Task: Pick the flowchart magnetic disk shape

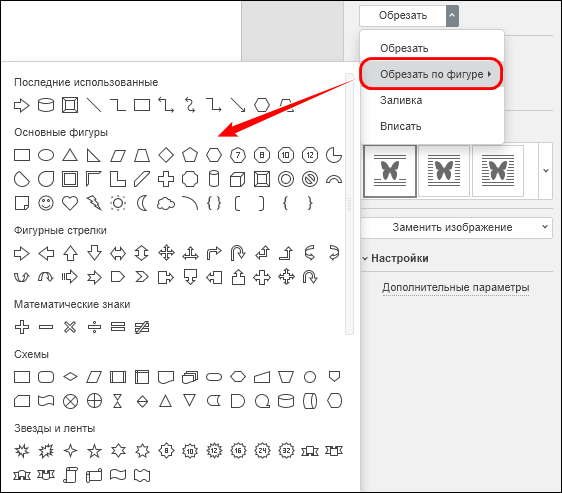Action: point(286,401)
